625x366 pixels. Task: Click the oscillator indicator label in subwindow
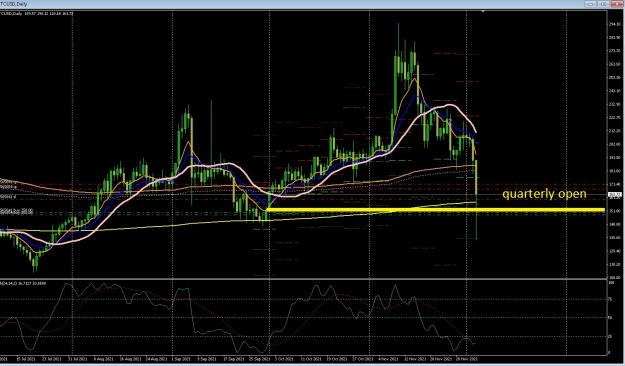click(23, 283)
